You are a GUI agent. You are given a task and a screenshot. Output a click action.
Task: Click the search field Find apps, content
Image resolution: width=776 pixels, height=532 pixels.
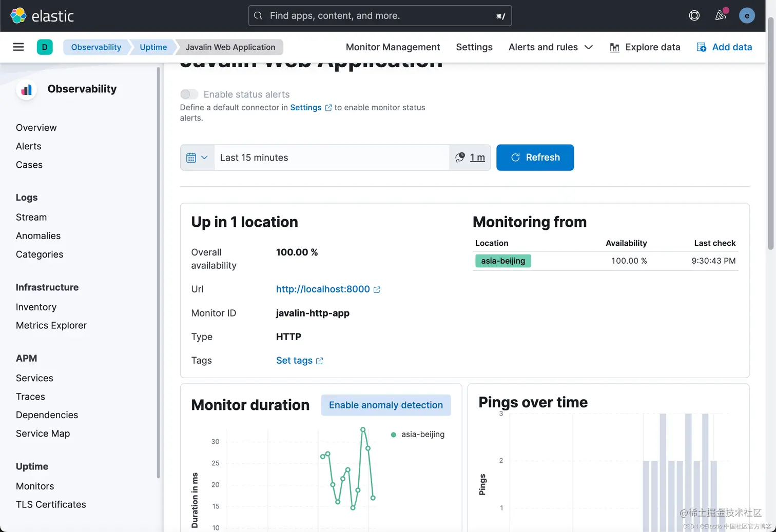[380, 16]
